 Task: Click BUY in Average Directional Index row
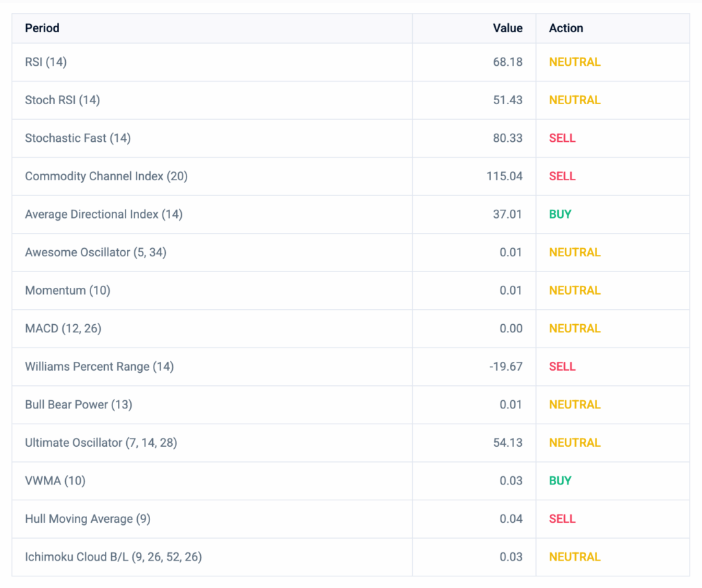pos(560,214)
